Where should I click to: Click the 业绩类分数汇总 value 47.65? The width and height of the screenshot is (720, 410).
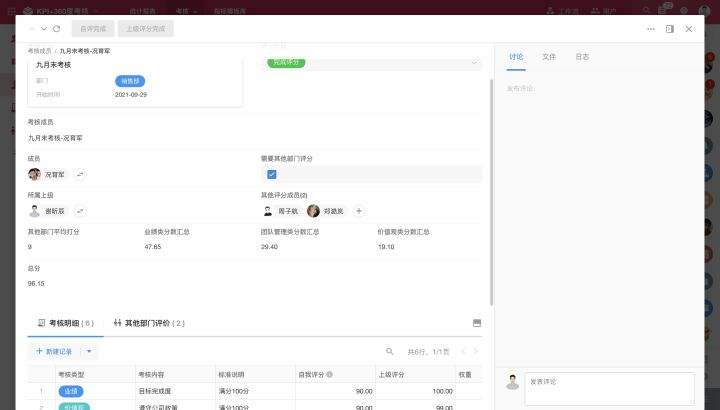pyautogui.click(x=152, y=247)
